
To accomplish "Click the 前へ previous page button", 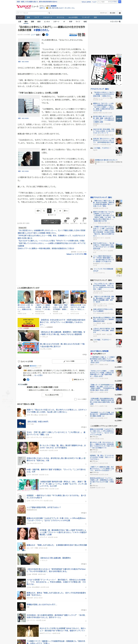I will (38, 211).
